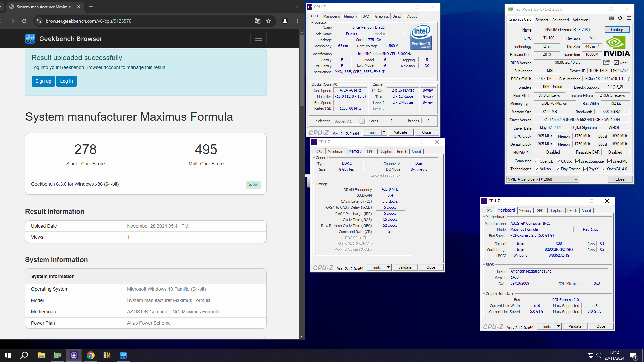Open the GPU selection dropdown in GPU-Z
The width and height of the screenshot is (644, 362).
click(x=542, y=179)
